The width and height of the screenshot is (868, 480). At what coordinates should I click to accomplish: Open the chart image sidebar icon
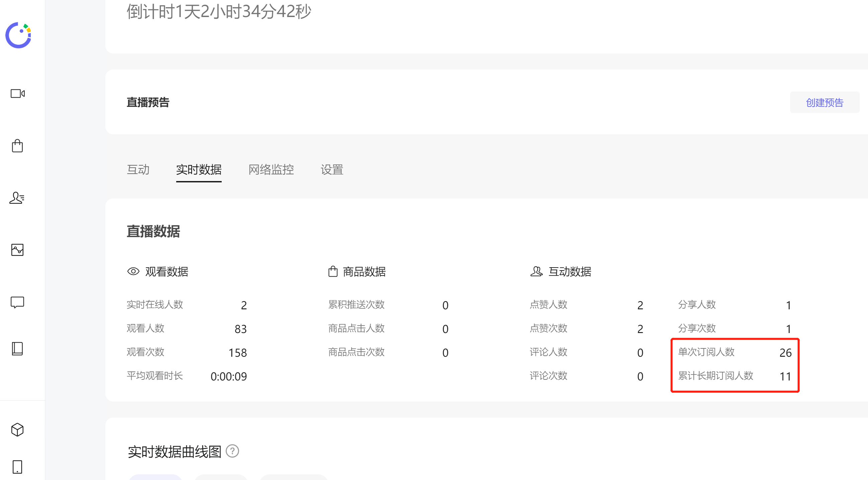click(x=17, y=250)
